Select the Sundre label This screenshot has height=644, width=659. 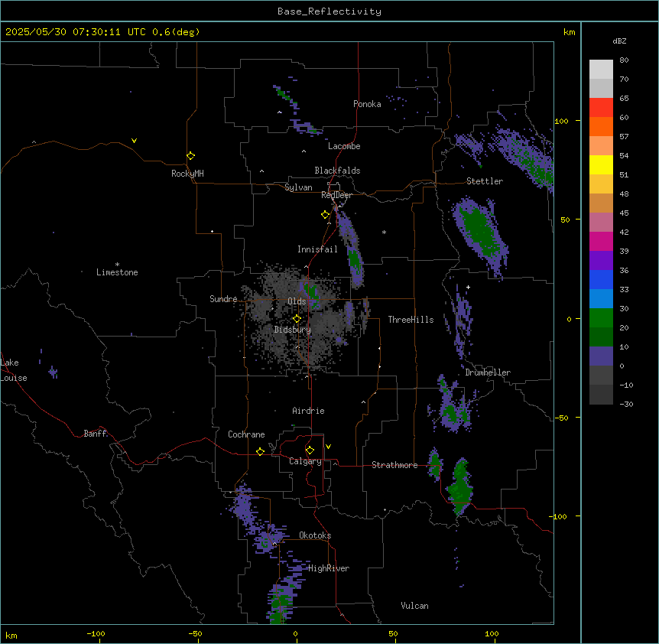point(223,299)
